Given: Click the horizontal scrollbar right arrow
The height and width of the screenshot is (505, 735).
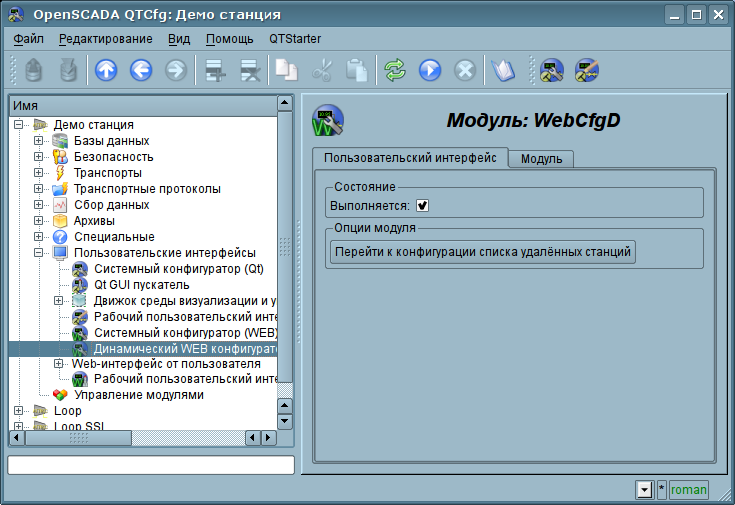Looking at the screenshot, I should coord(269,438).
